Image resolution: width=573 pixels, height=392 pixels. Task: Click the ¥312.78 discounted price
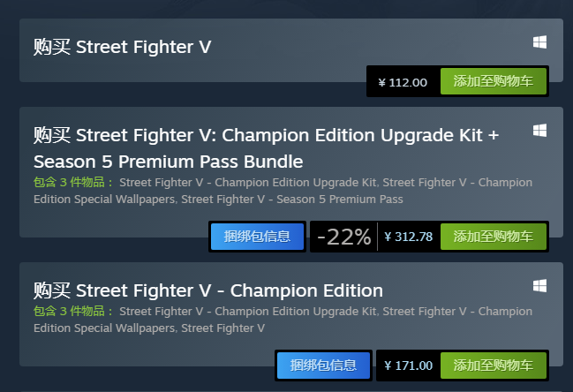[408, 237]
